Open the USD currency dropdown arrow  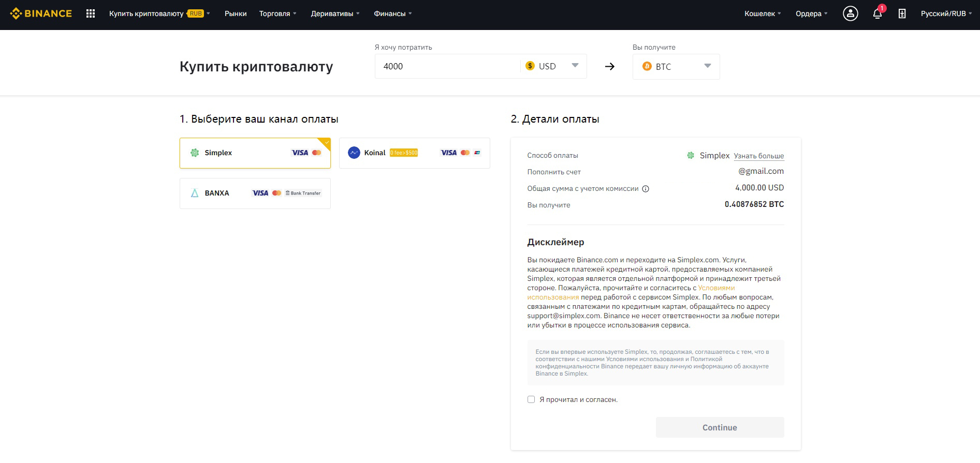(575, 66)
